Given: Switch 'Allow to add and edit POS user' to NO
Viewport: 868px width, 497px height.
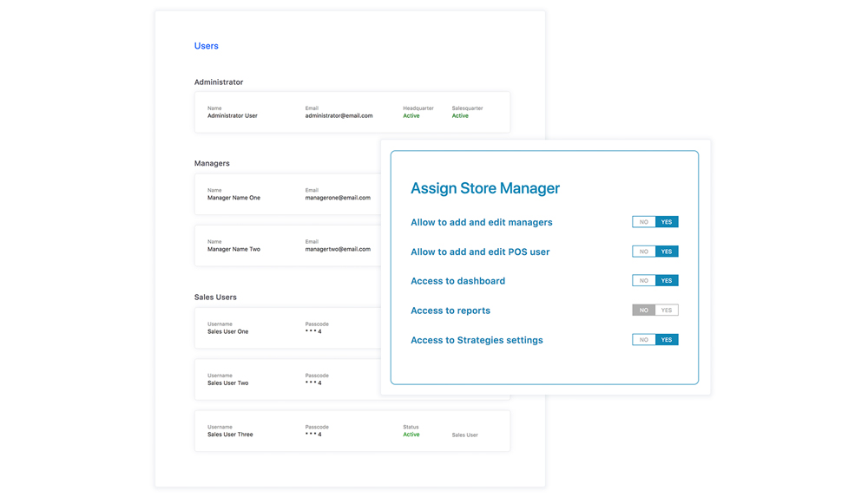Looking at the screenshot, I should click(643, 252).
